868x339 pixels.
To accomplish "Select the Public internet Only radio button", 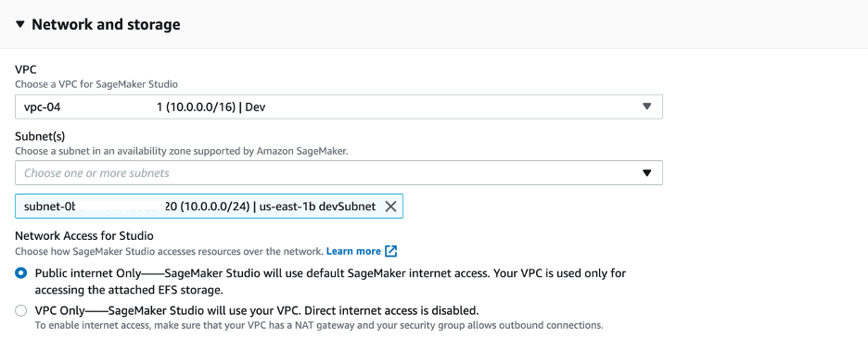I will pyautogui.click(x=21, y=273).
